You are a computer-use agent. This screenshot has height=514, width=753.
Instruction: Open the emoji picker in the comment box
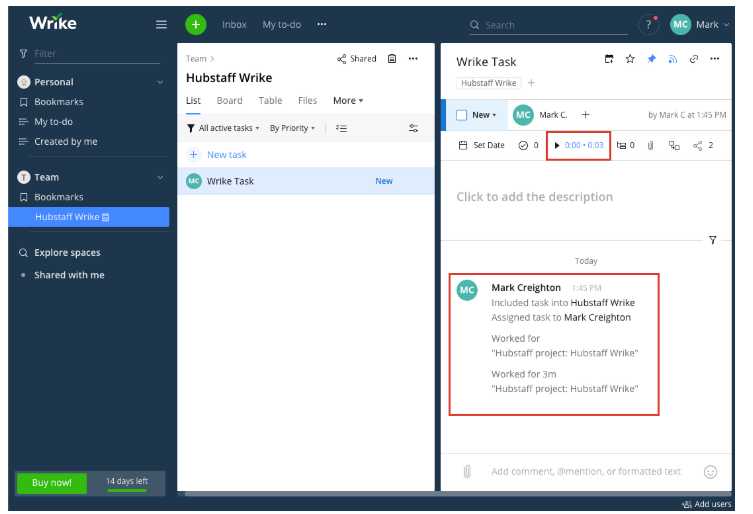click(711, 471)
